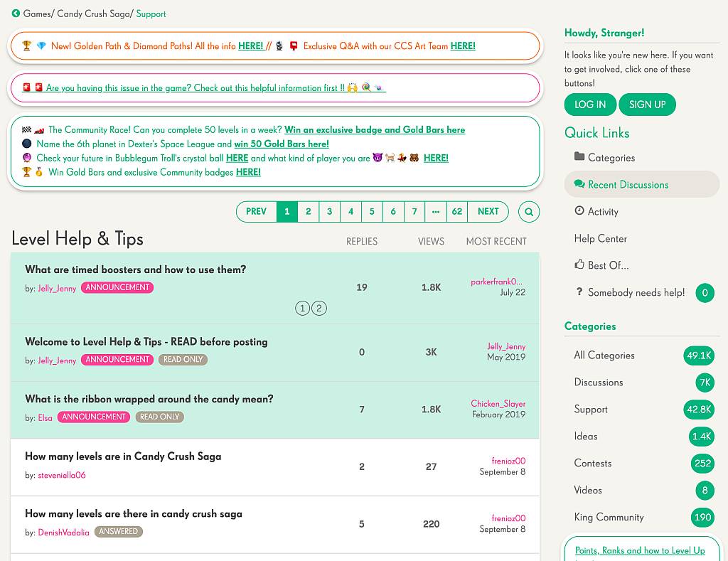Screen dimensions: 728x561
Task: Click the question mark icon near Somebody needs help
Action: pyautogui.click(x=580, y=292)
